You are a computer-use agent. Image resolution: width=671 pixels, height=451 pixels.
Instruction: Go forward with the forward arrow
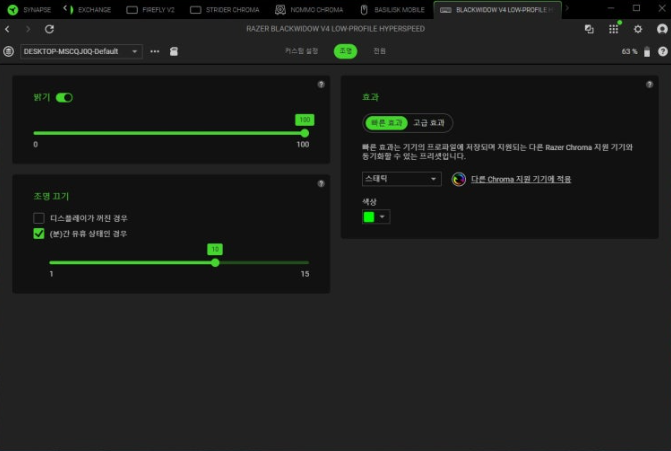tap(28, 29)
